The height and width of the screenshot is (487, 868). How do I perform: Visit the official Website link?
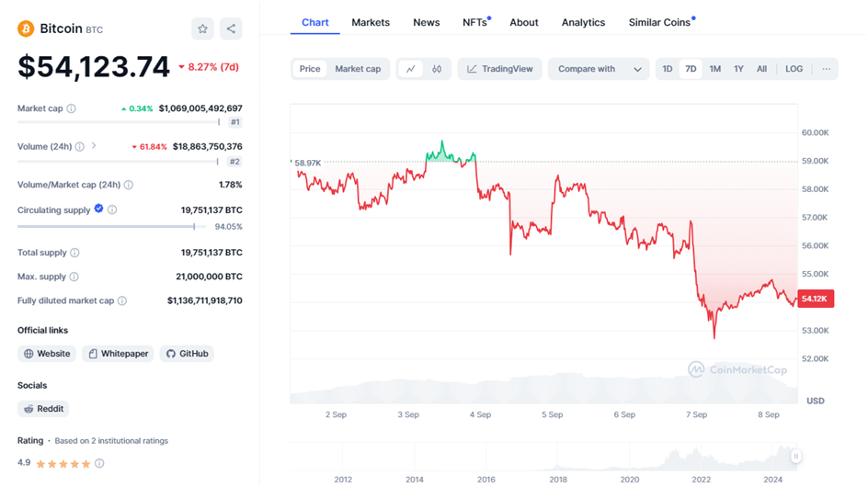pyautogui.click(x=47, y=354)
